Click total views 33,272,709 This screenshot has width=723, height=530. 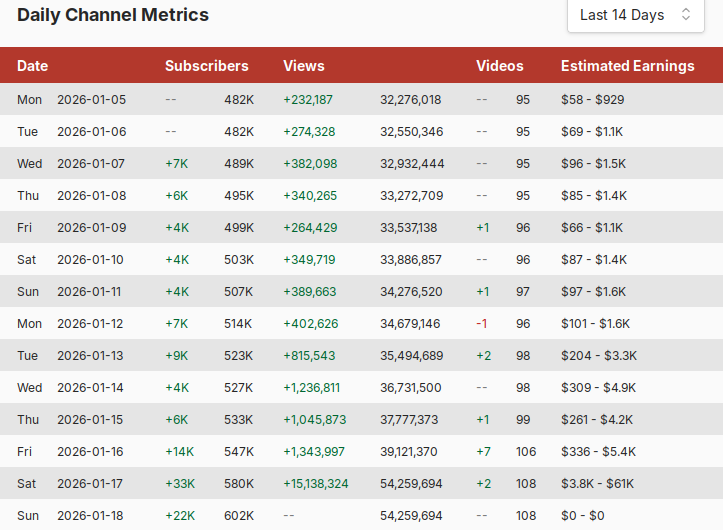point(411,196)
